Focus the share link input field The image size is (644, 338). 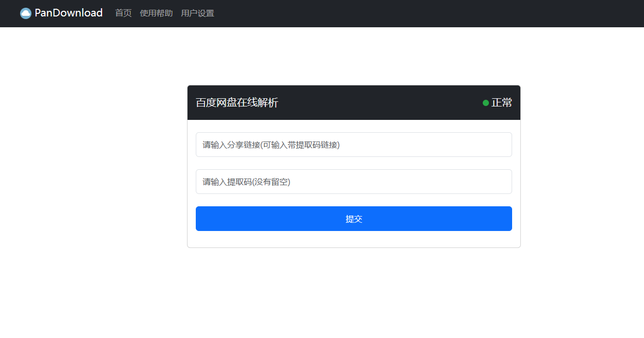[354, 145]
